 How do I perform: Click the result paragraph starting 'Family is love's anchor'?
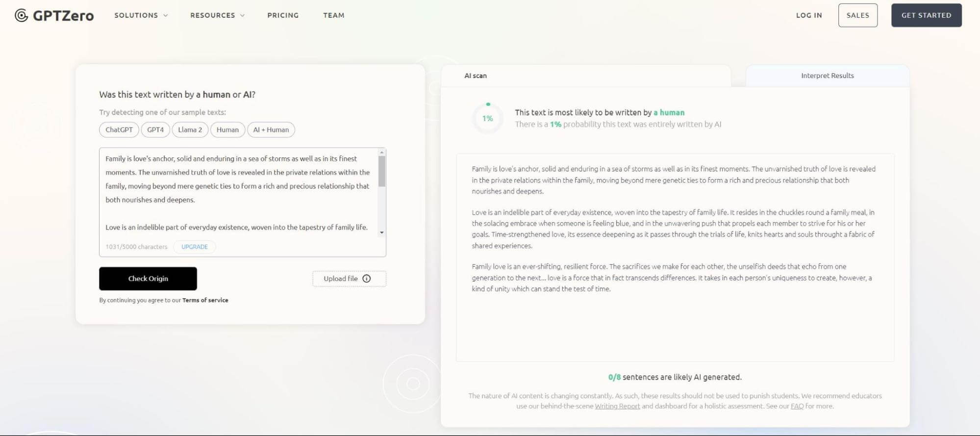pyautogui.click(x=674, y=180)
